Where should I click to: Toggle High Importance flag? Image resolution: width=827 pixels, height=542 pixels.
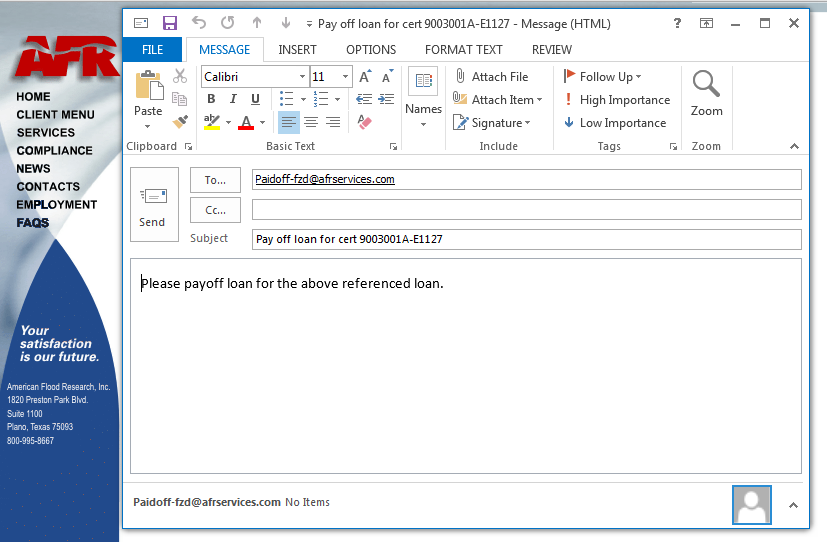(x=616, y=100)
